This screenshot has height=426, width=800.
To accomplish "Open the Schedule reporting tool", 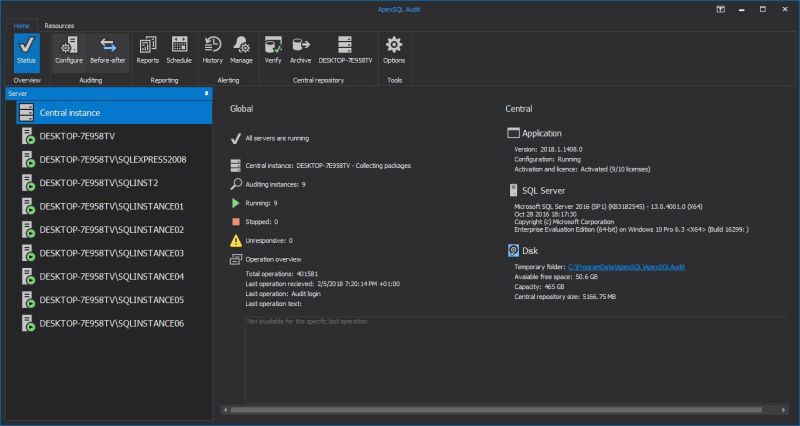I will [179, 52].
